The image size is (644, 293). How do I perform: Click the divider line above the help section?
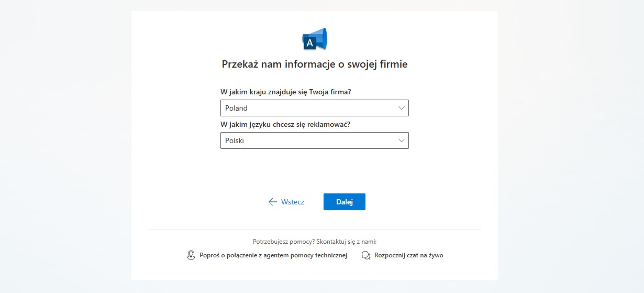click(x=315, y=229)
